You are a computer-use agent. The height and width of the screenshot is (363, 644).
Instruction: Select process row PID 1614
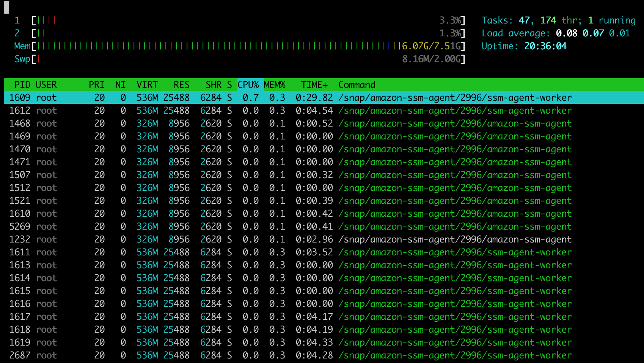pyautogui.click(x=324, y=278)
